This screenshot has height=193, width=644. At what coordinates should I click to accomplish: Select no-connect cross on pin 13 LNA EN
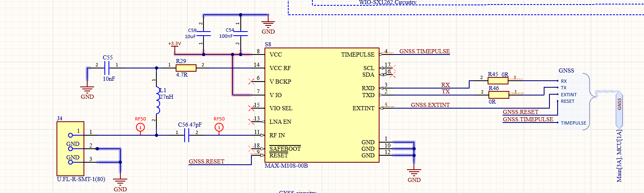click(251, 122)
